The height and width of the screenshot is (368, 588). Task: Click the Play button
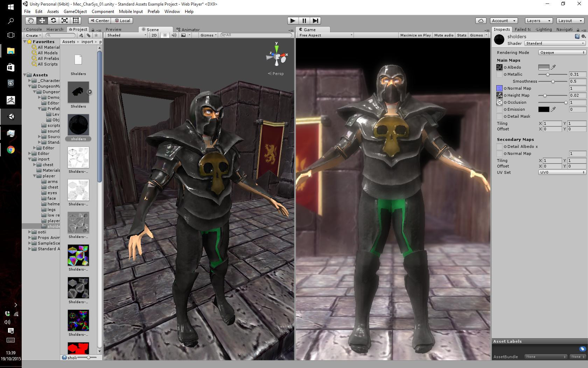[x=293, y=21]
